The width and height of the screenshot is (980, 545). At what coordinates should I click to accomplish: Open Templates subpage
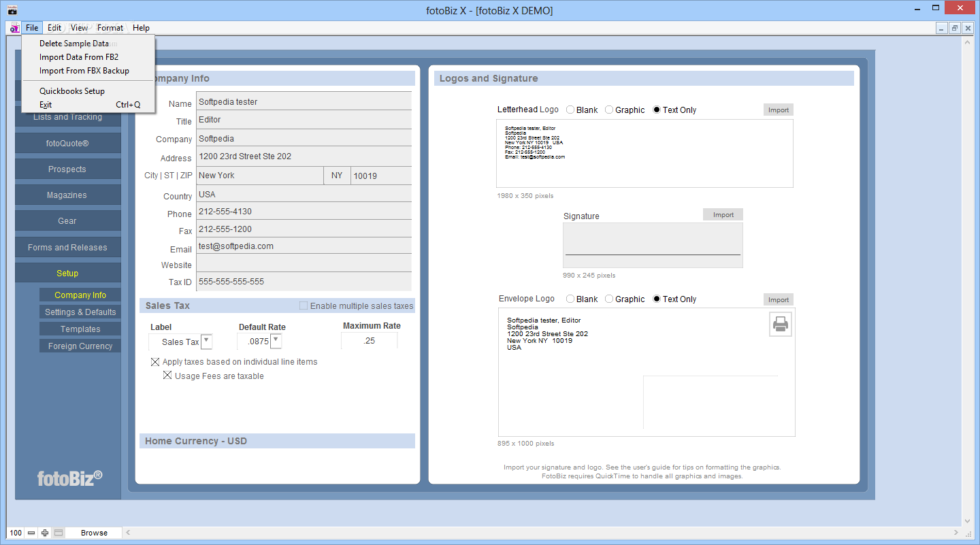(x=80, y=329)
